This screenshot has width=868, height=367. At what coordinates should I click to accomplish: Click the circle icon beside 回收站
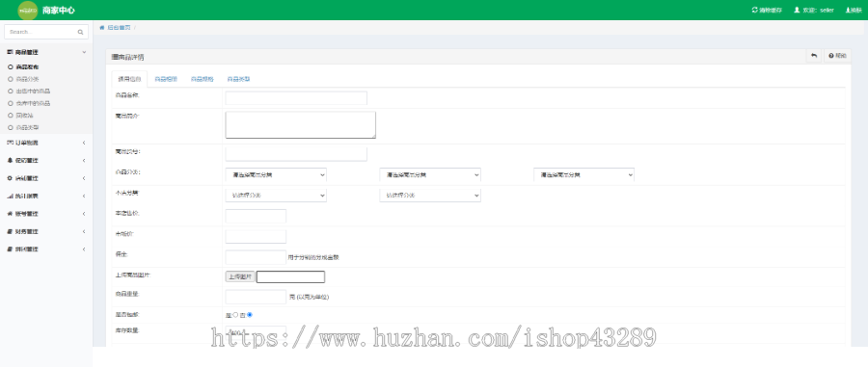(11, 116)
